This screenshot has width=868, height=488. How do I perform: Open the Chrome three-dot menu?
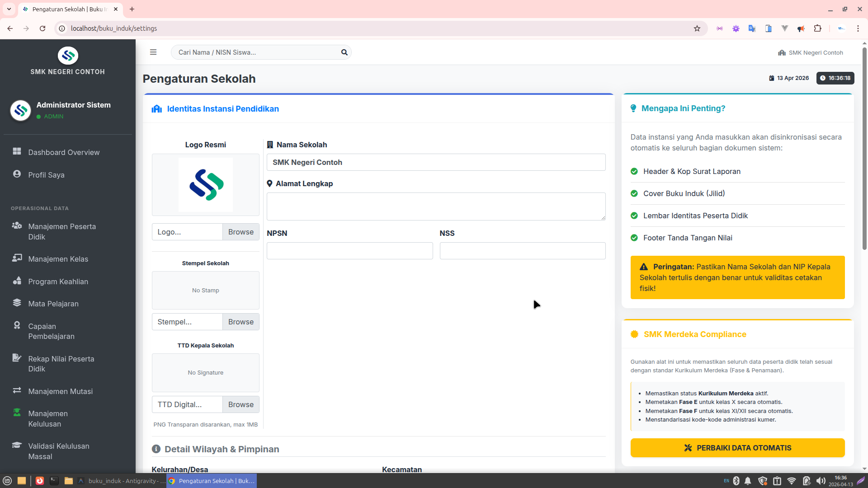click(x=858, y=28)
